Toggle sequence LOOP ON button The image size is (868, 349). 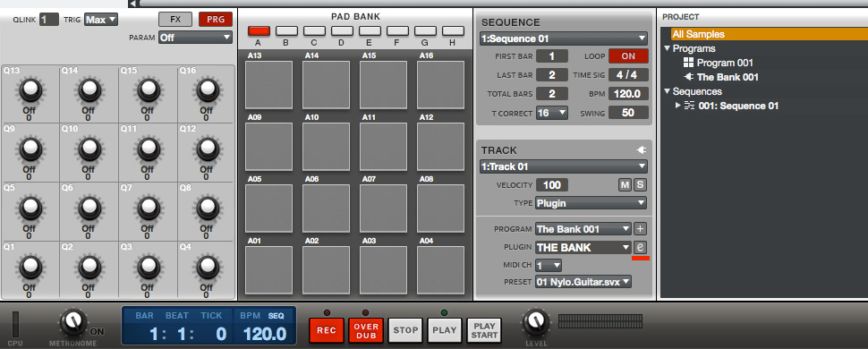[x=628, y=56]
